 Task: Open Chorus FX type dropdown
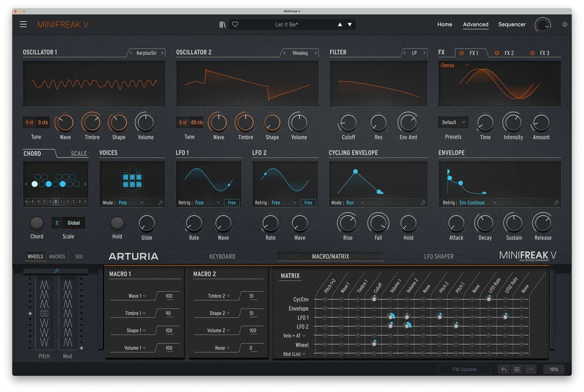click(x=455, y=65)
